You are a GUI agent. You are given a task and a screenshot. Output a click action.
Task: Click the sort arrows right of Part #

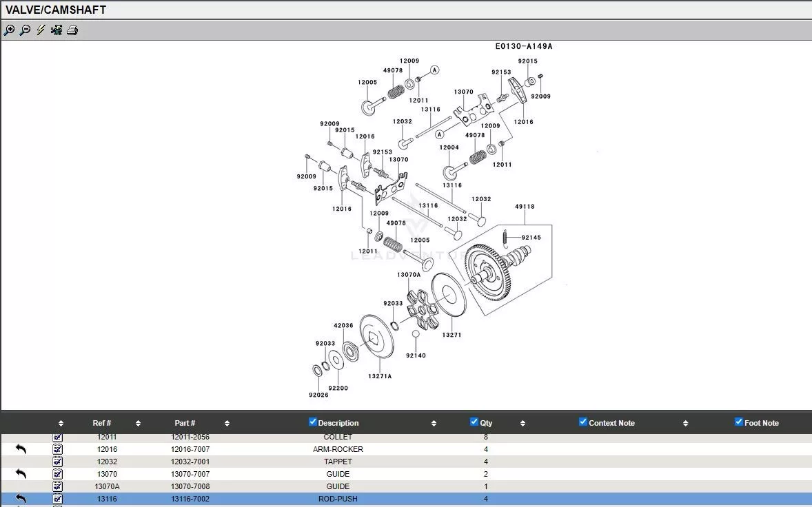click(227, 423)
